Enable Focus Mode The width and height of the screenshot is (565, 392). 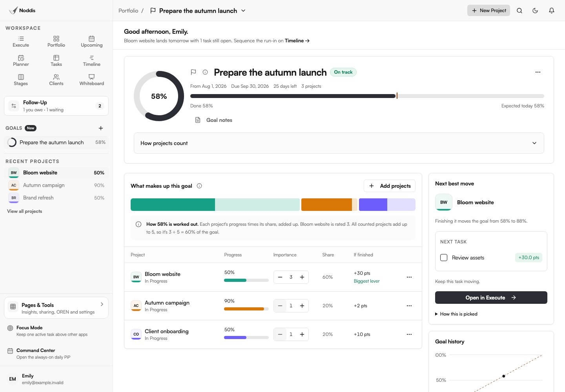coord(56,331)
